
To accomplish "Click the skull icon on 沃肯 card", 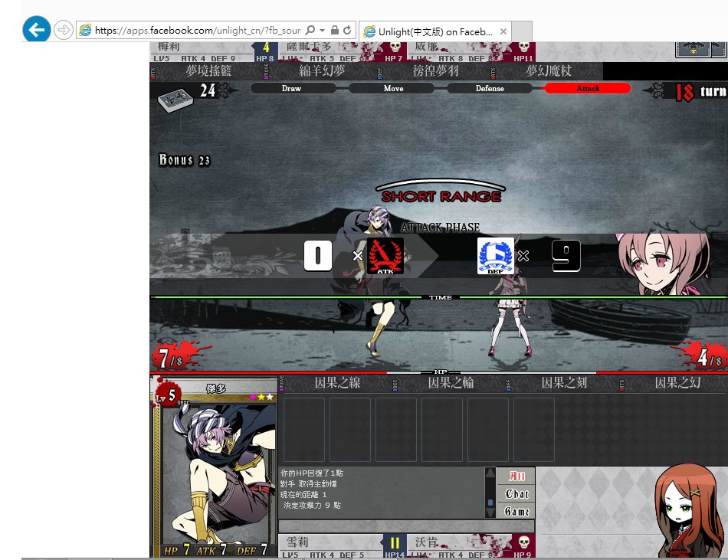I will pyautogui.click(x=523, y=542).
